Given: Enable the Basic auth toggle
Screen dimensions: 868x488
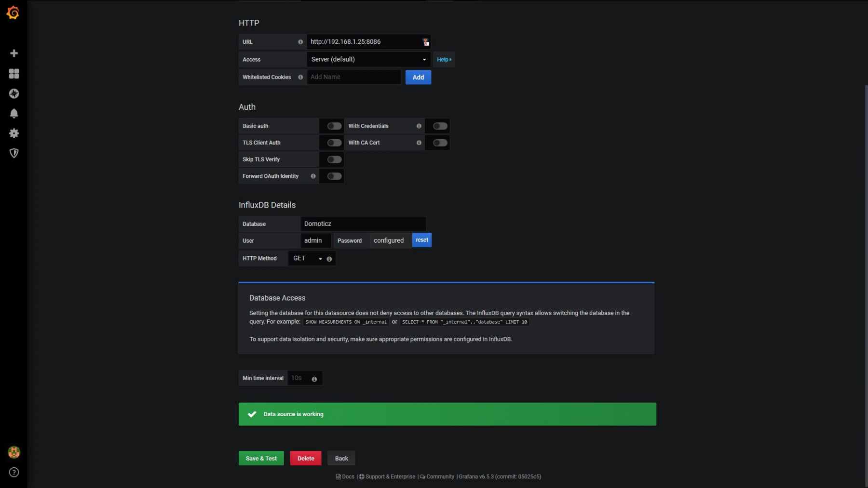Looking at the screenshot, I should coord(334,126).
